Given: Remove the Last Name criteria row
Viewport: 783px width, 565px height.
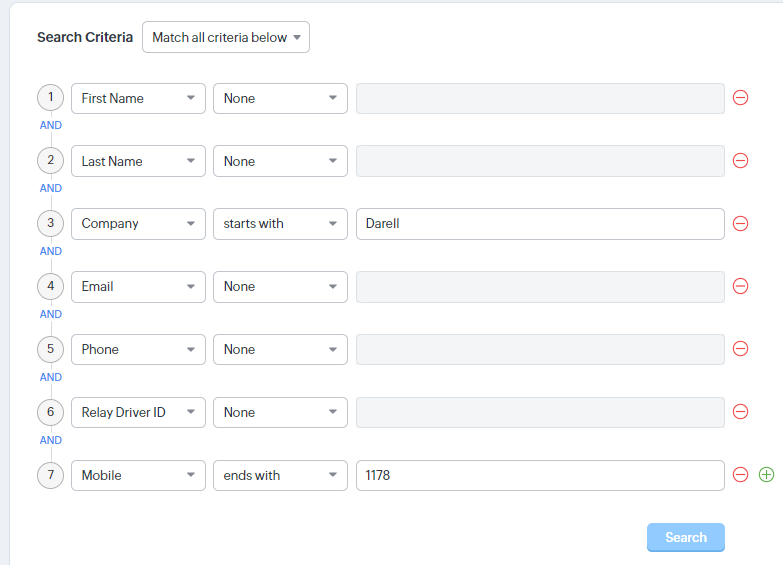Looking at the screenshot, I should pyautogui.click(x=740, y=161).
